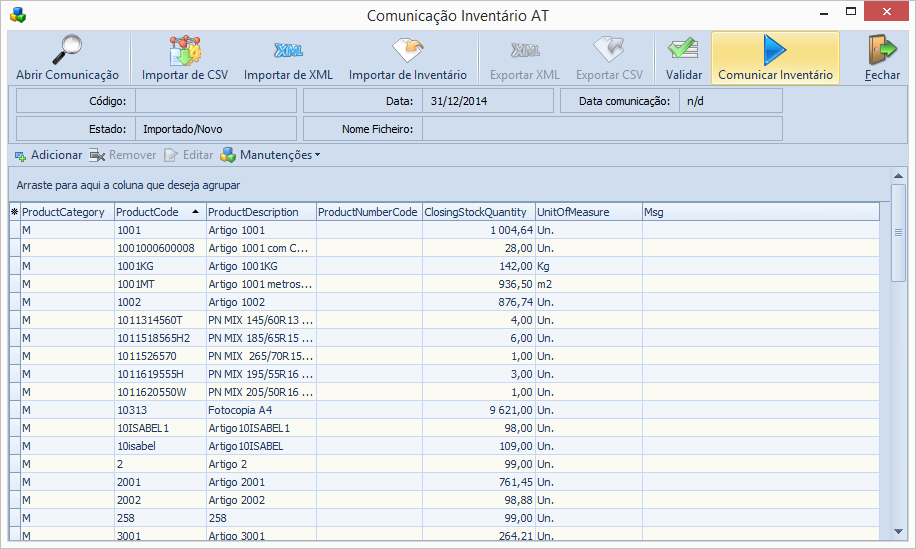
Task: Open Abrir Comunicação magnifier icon
Action: click(x=67, y=49)
